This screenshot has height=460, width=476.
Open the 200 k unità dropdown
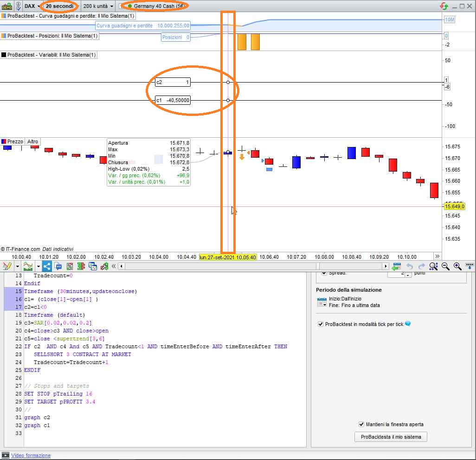coord(98,6)
